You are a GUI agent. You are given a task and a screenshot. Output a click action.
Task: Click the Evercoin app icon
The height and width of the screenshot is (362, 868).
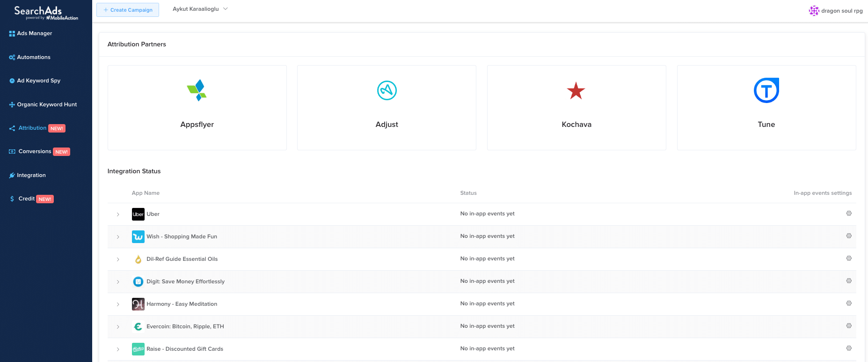[138, 326]
